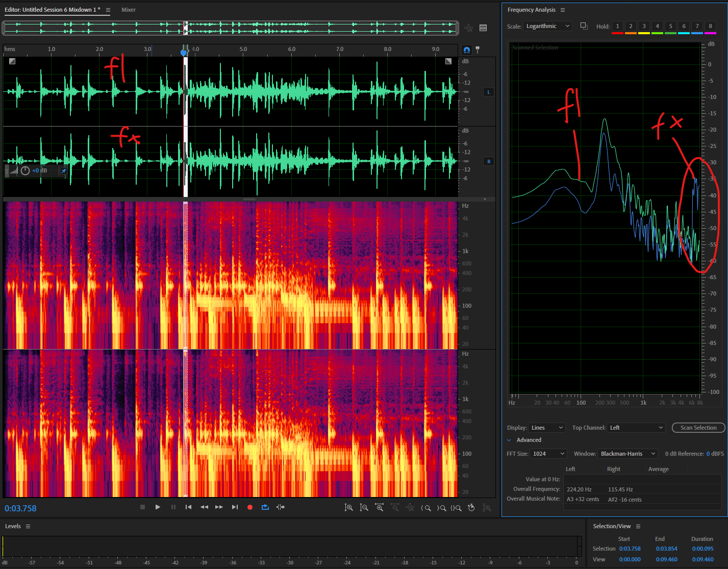The image size is (728, 569).
Task: Click the Scan Selection button
Action: coord(698,428)
